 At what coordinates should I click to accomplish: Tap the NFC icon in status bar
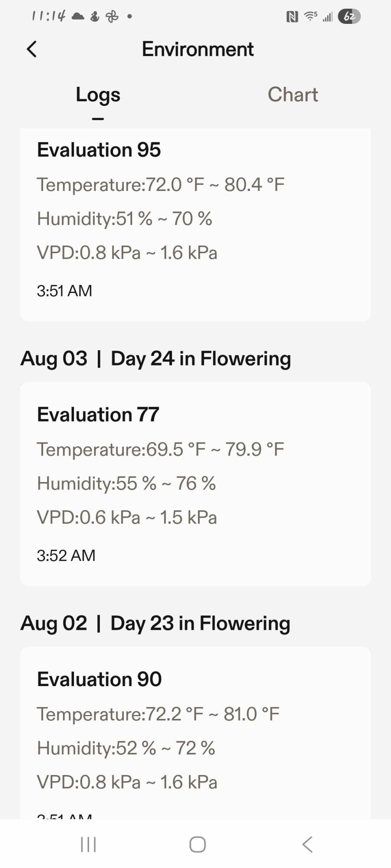tap(292, 17)
